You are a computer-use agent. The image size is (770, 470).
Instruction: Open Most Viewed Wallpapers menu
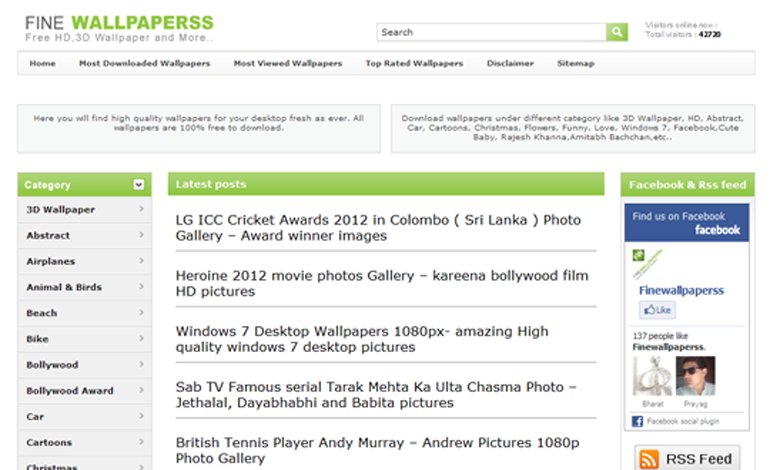tap(288, 63)
